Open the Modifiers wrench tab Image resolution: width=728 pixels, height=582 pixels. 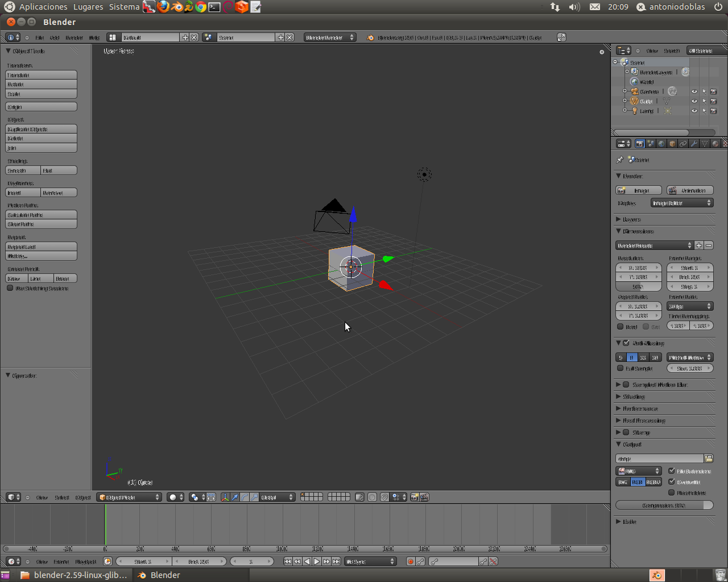tap(694, 144)
